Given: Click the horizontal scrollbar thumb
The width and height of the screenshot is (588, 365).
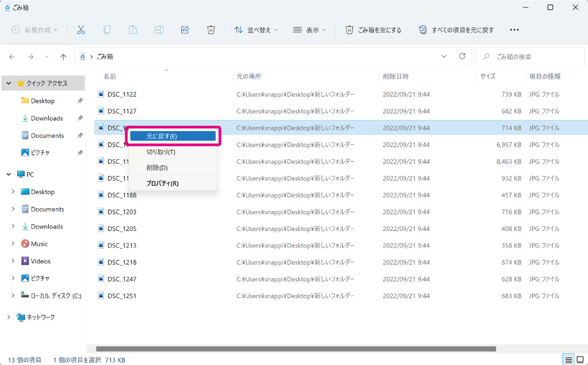Looking at the screenshot, I should 296,349.
